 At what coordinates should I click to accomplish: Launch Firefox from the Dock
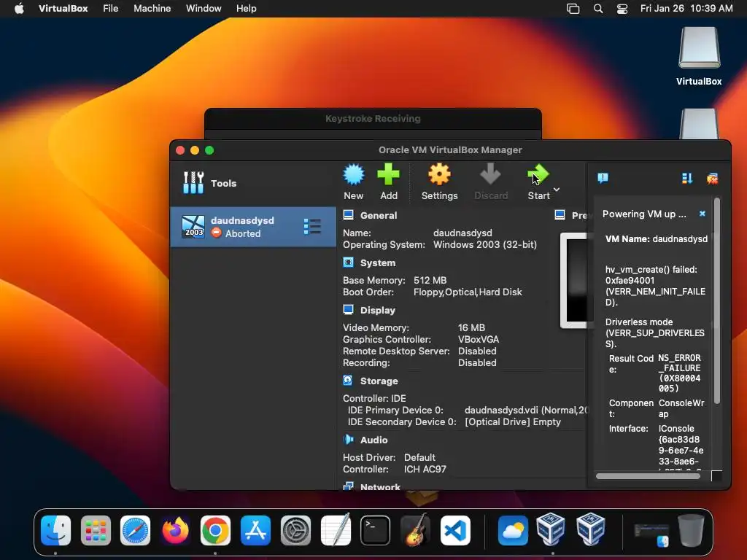tap(175, 530)
